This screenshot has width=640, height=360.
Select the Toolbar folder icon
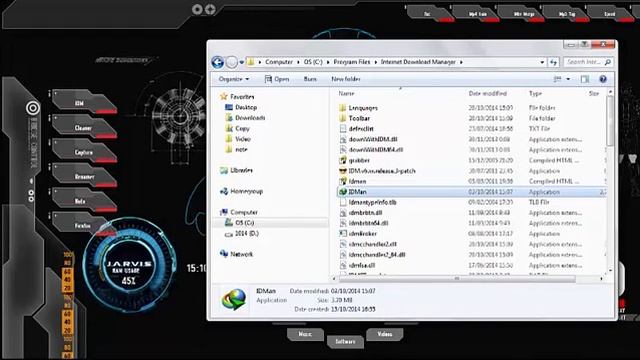tap(343, 118)
